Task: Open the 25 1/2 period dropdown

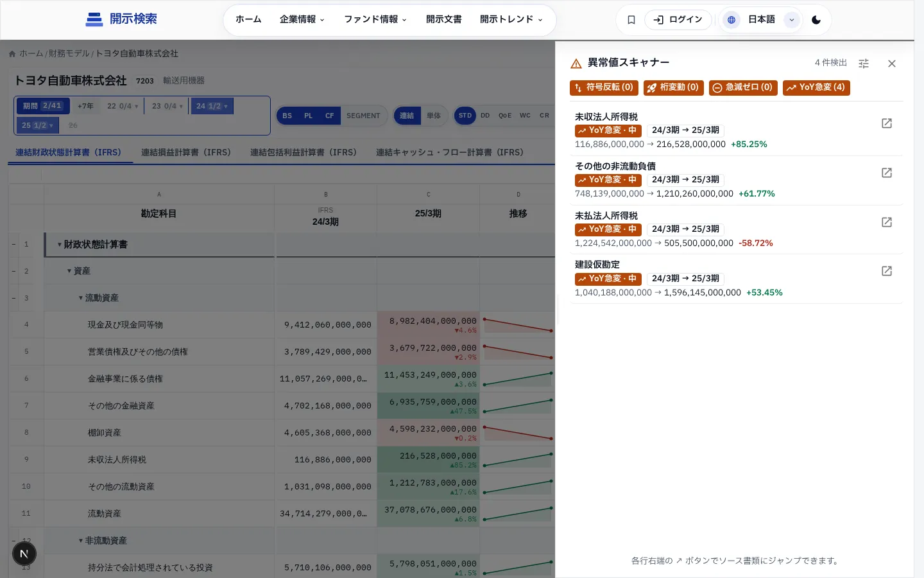Action: (38, 125)
